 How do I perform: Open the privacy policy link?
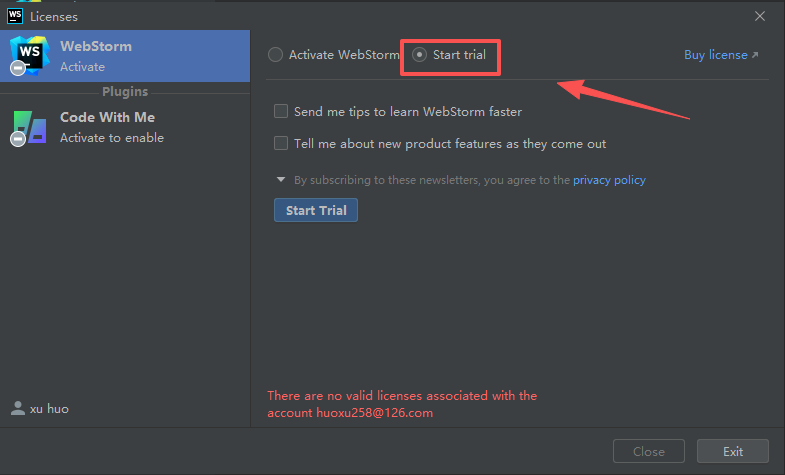[x=609, y=180]
